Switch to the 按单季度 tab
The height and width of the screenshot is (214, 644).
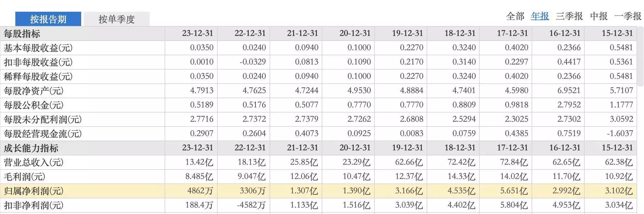point(117,19)
